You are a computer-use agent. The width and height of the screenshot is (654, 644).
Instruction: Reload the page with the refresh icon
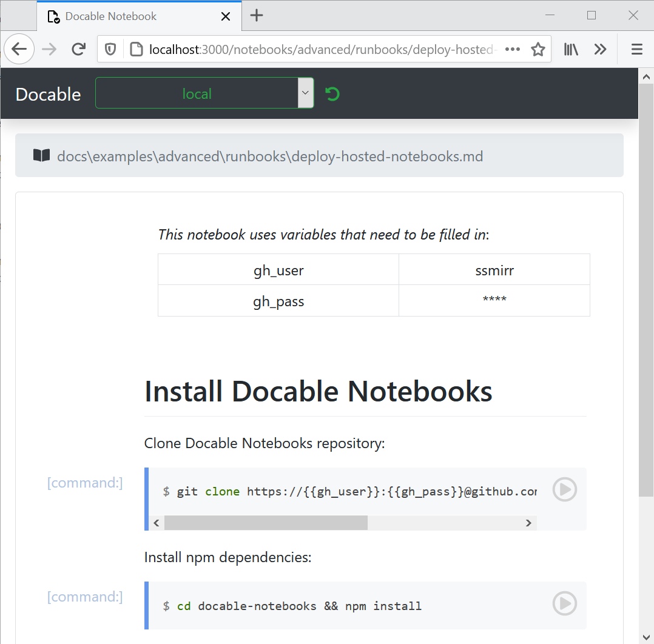click(78, 49)
